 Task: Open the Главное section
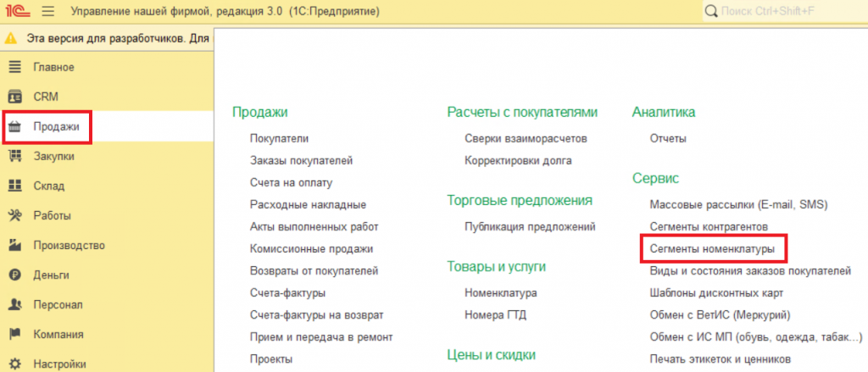click(x=53, y=68)
